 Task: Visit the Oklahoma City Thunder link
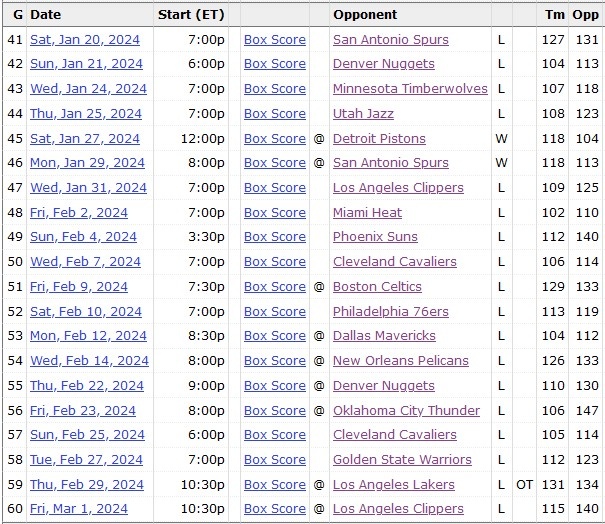point(406,410)
